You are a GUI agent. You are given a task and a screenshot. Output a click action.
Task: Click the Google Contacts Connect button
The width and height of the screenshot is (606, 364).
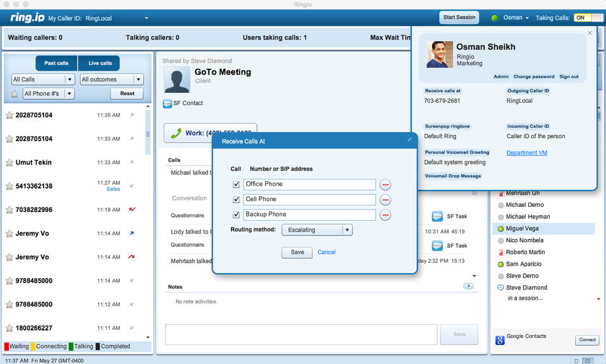click(587, 339)
